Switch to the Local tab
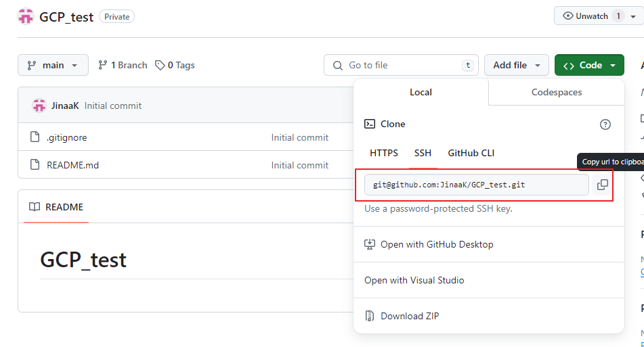Screen dimensions: 644x347 (x=421, y=92)
